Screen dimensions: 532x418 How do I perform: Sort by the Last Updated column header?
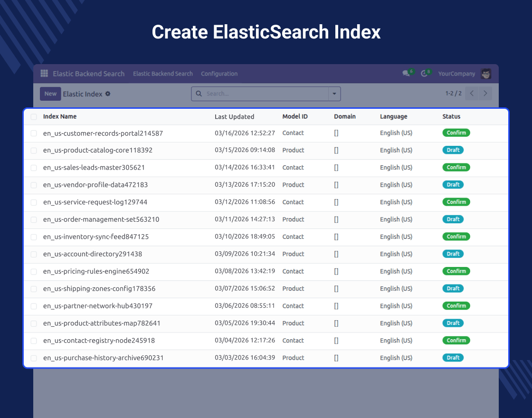[x=234, y=117]
